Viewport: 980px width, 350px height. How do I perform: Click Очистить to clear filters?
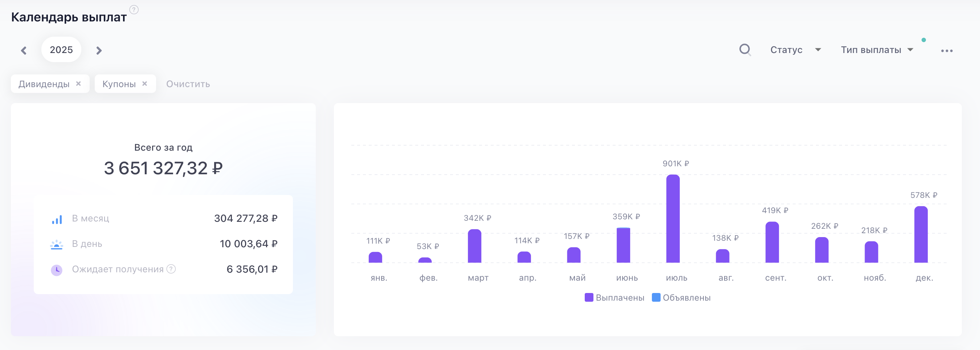pyautogui.click(x=188, y=84)
